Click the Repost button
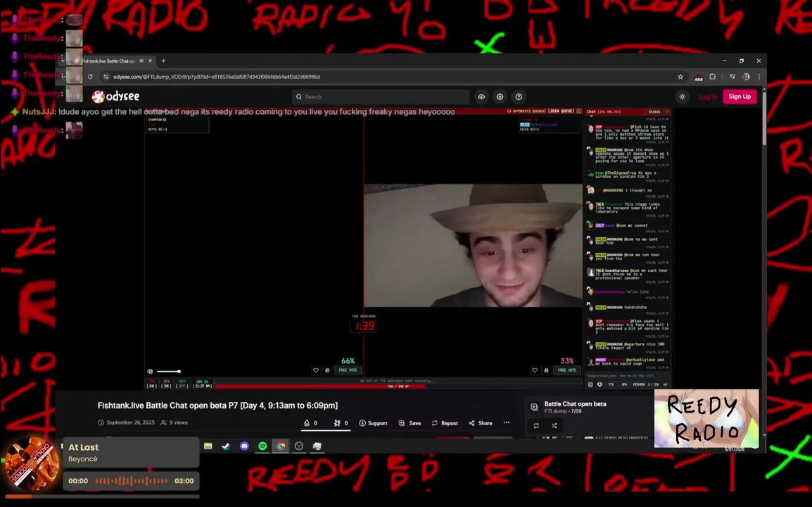812x507 pixels. coord(445,423)
